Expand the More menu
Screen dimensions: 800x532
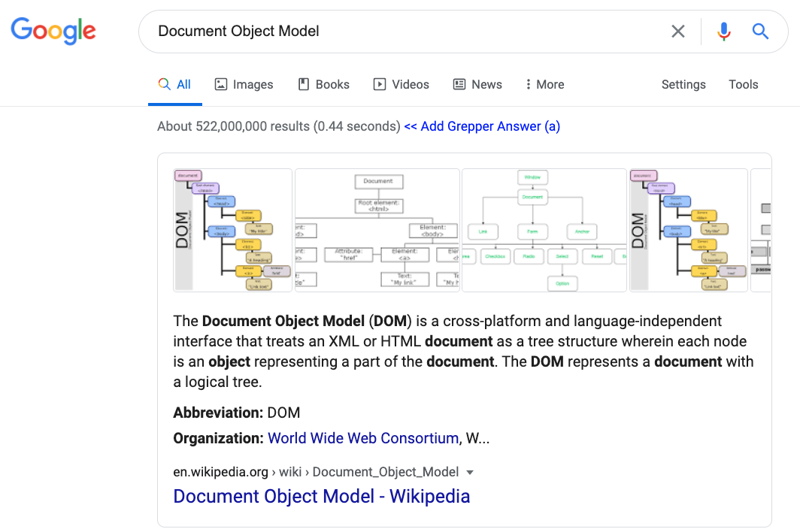click(545, 84)
